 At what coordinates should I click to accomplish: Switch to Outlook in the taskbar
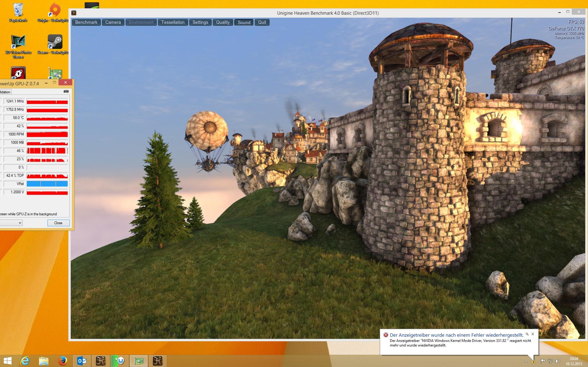(82, 361)
